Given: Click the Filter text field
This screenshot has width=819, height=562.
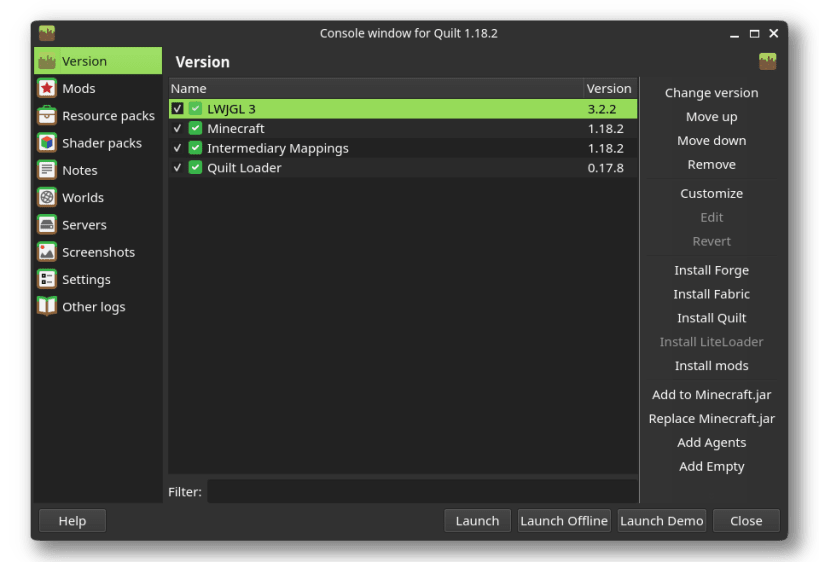Looking at the screenshot, I should (423, 491).
